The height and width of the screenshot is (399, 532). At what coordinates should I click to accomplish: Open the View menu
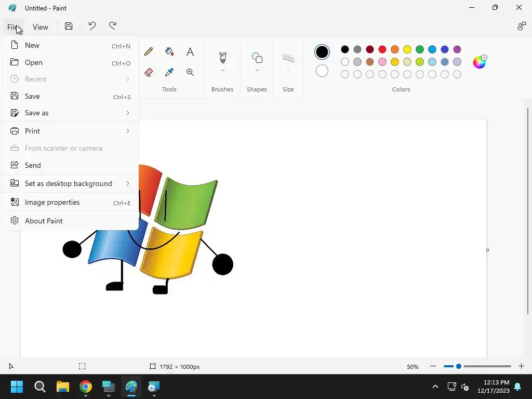point(40,27)
